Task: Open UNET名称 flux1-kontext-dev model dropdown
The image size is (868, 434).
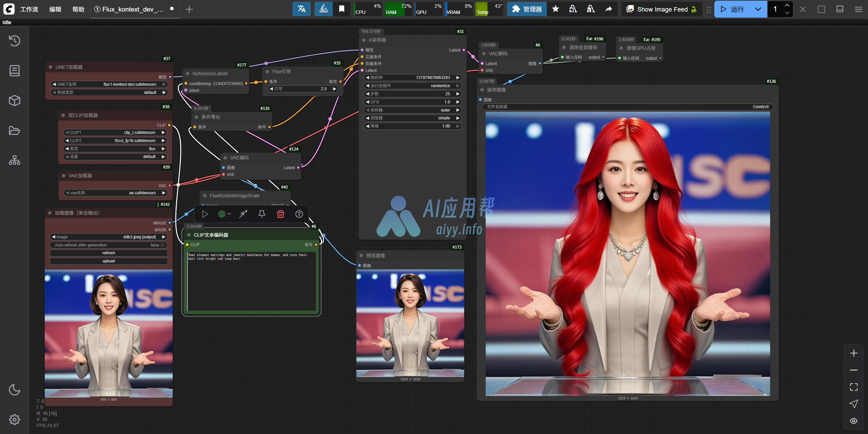Action: (109, 84)
